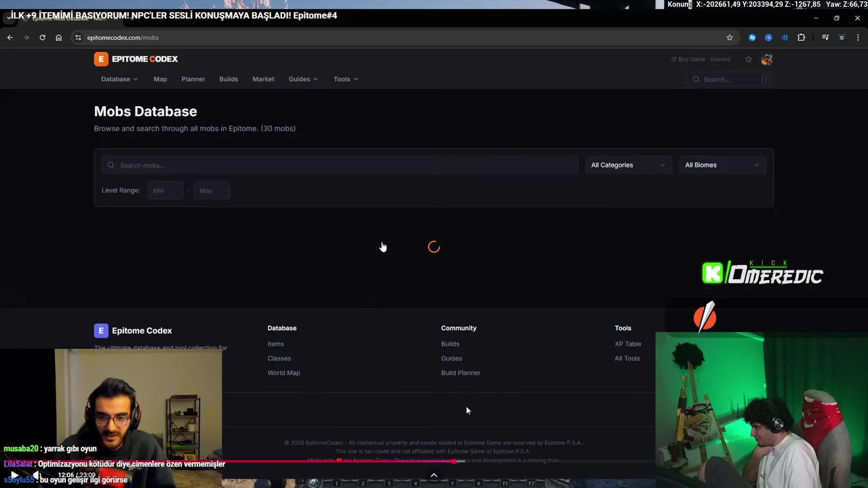Focus the Min level input
868x488 pixels.
click(165, 190)
